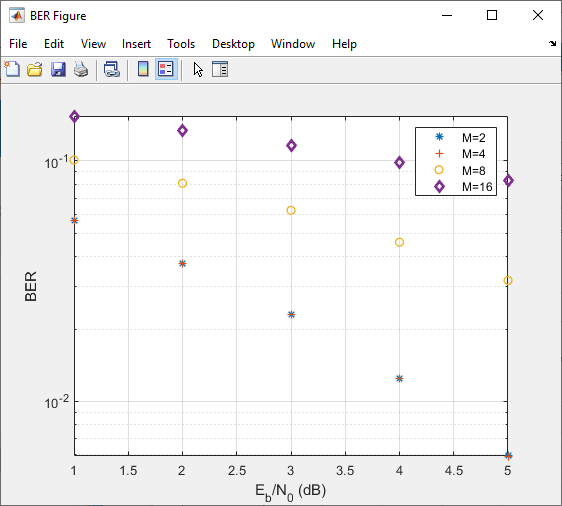Screen dimensions: 562x506
Task: Click the 2.5 x-axis tick label
Action: pos(237,471)
